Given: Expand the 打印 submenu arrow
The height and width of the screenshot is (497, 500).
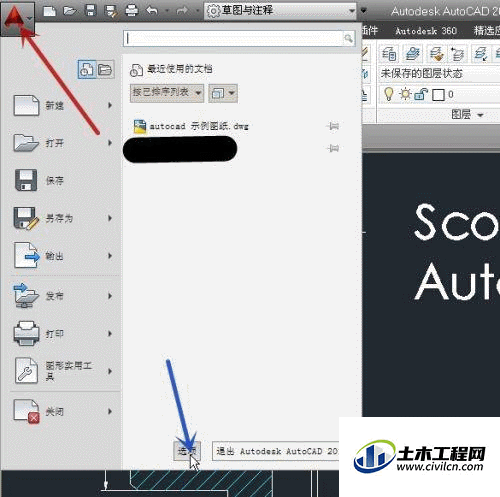Looking at the screenshot, I should click(110, 333).
